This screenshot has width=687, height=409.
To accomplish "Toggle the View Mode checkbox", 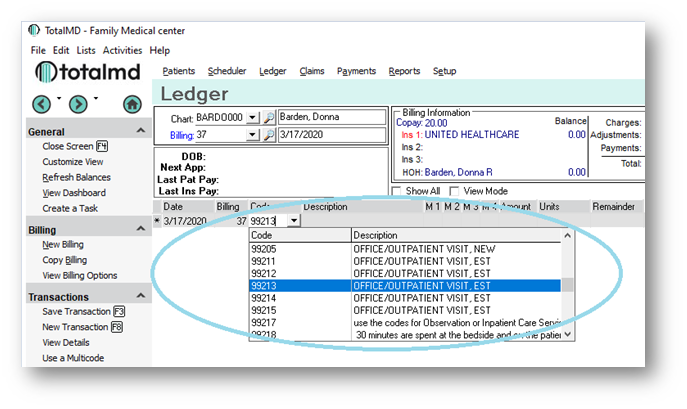I will tap(456, 191).
